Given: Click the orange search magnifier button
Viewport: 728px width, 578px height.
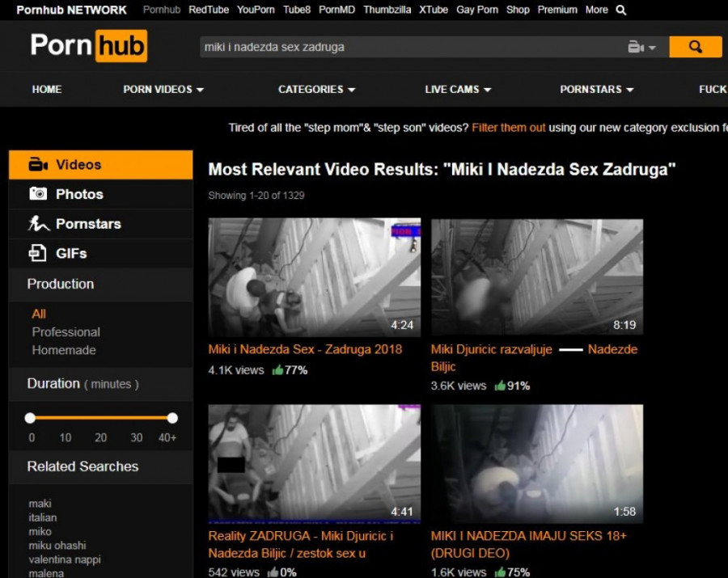Looking at the screenshot, I should pos(695,47).
